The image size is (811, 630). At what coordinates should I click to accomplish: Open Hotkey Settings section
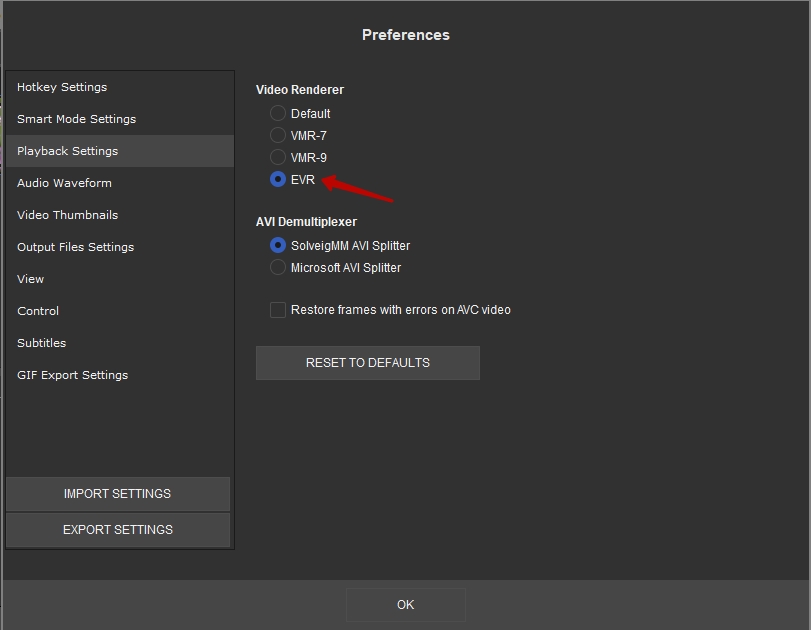coord(62,87)
